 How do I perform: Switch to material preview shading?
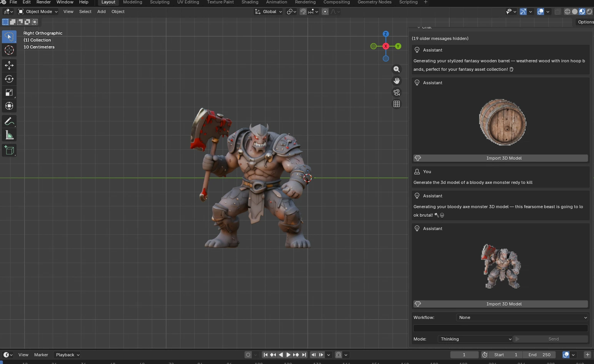[582, 12]
